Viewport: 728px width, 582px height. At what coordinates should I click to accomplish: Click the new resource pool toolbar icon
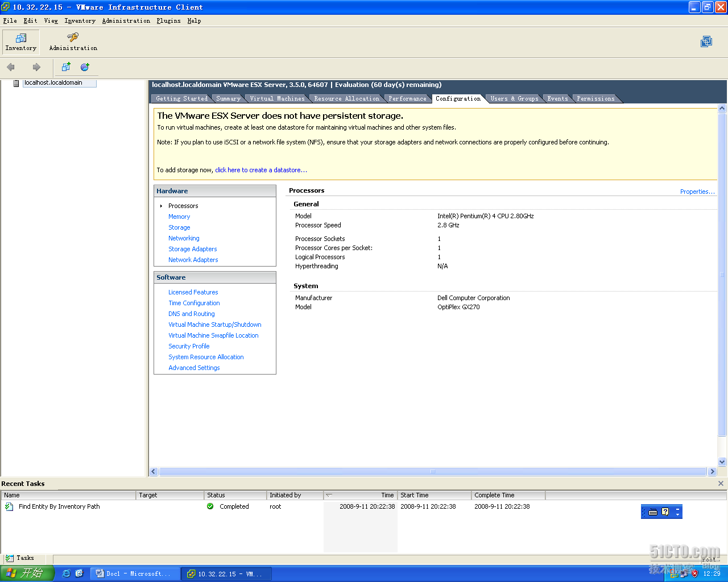pos(85,67)
